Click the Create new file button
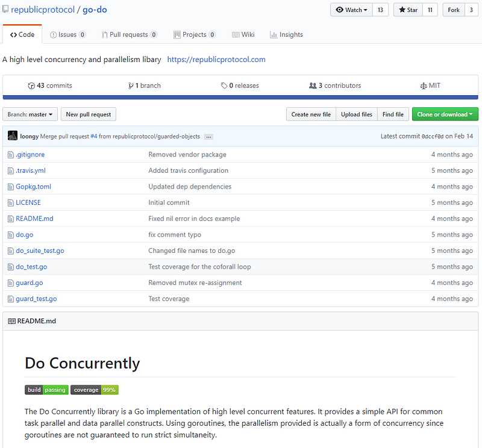 311,114
